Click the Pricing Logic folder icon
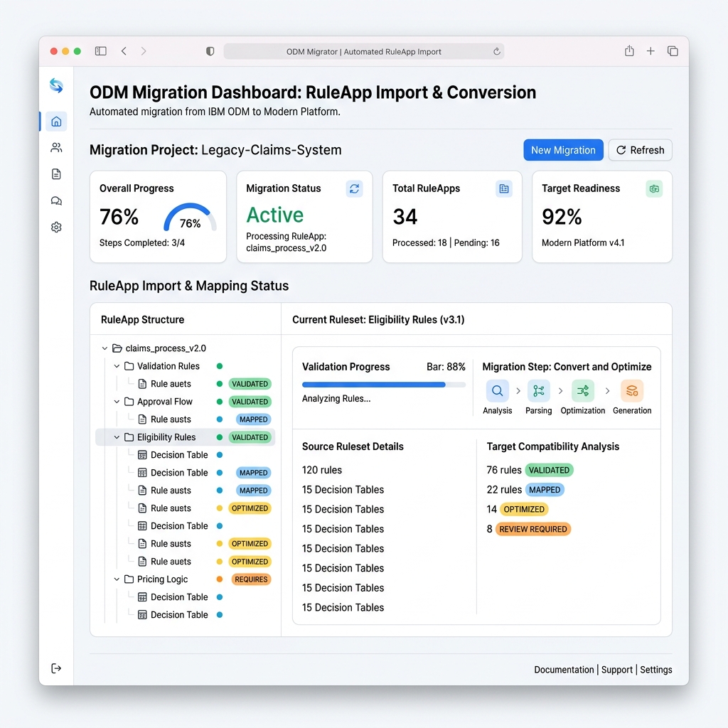This screenshot has height=728, width=728. pyautogui.click(x=129, y=579)
